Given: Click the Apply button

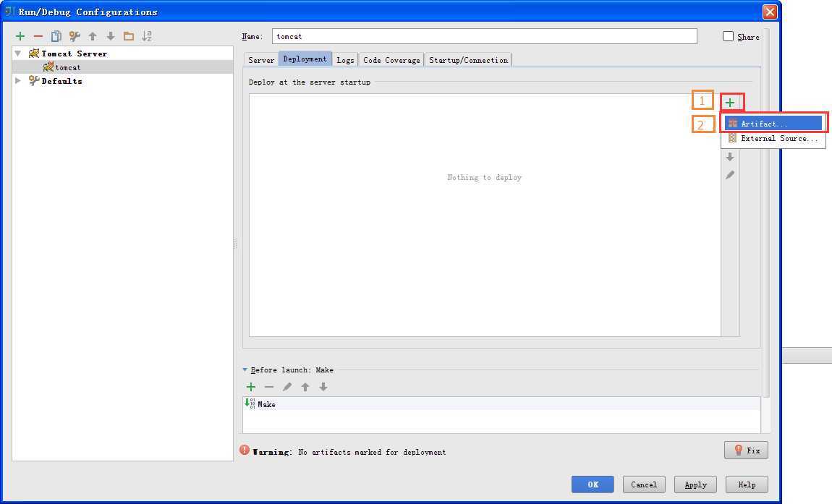Looking at the screenshot, I should pyautogui.click(x=695, y=484).
